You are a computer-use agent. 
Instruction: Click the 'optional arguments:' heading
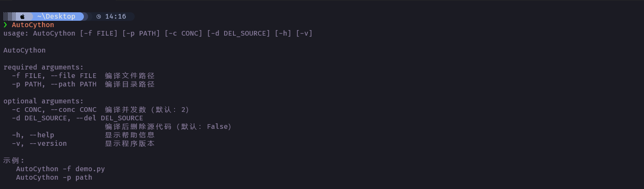pyautogui.click(x=44, y=101)
